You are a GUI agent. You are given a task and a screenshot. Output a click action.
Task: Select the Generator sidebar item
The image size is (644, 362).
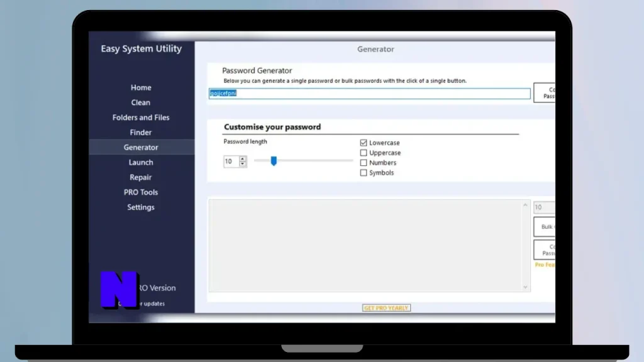coord(141,147)
